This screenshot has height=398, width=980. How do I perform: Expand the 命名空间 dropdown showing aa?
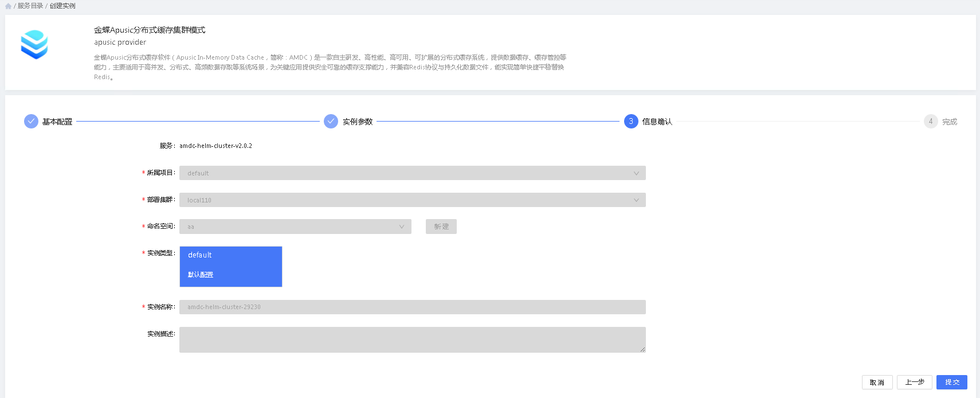tap(295, 227)
